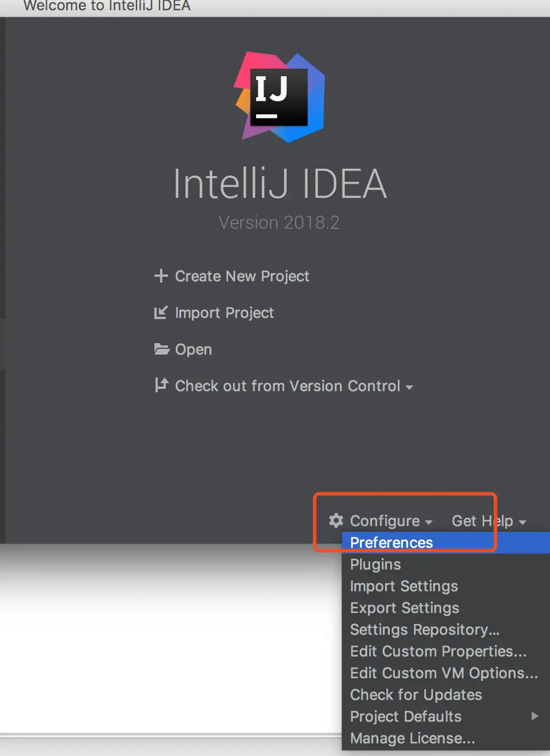
Task: Open Manage License… menu entry
Action: tap(412, 738)
